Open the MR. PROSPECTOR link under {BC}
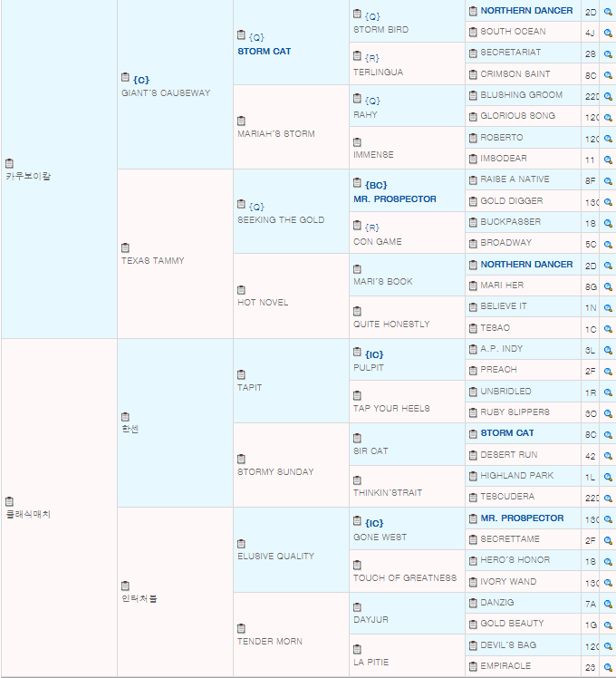The image size is (616, 678). (395, 199)
